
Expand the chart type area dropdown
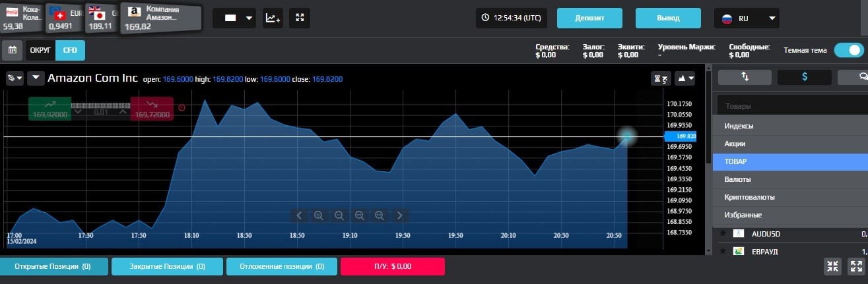click(686, 79)
